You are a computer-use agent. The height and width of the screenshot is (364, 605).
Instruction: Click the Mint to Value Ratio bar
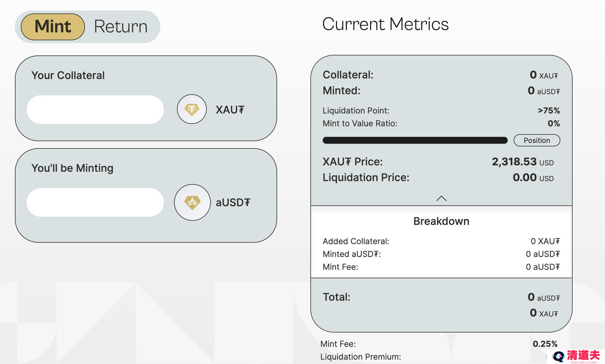415,140
